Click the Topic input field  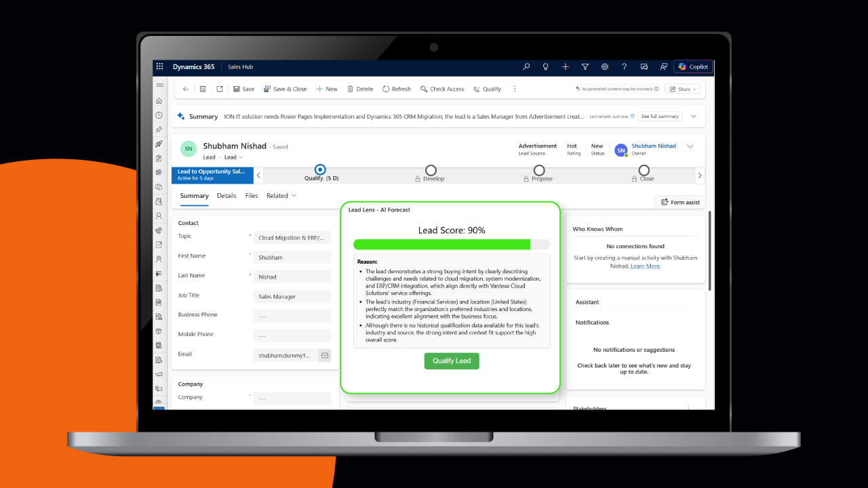tap(292, 238)
